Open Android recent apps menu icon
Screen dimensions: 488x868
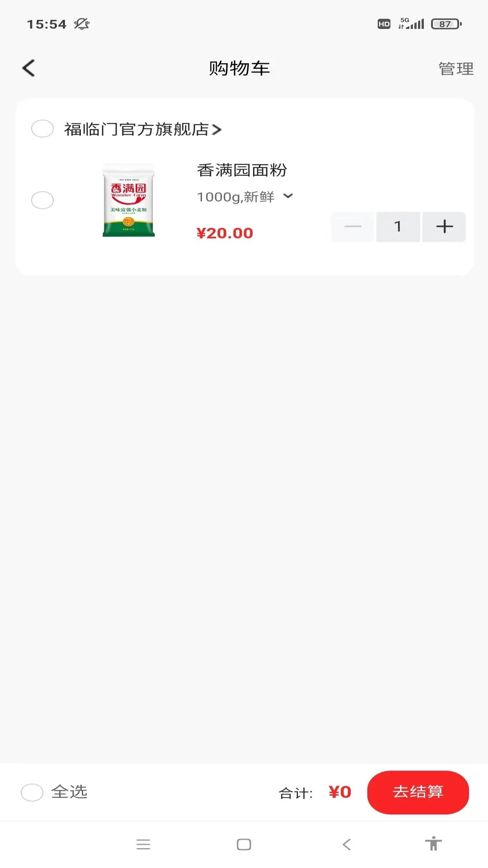coord(143,844)
